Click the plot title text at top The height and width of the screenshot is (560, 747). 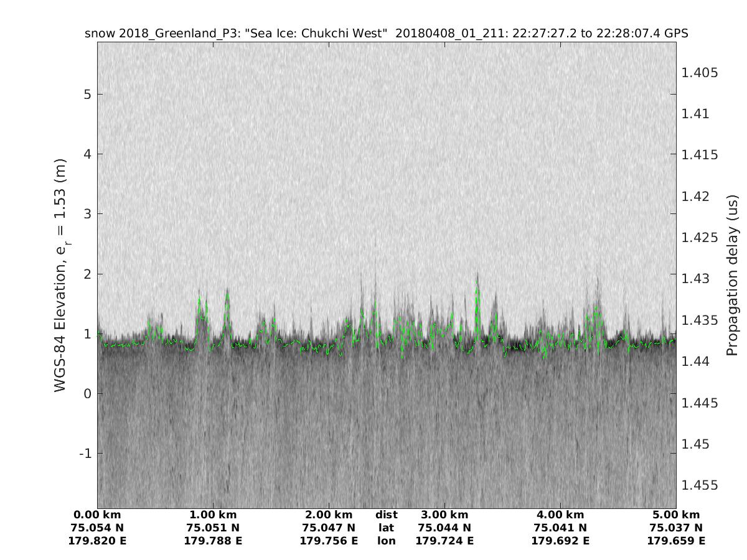coord(386,34)
